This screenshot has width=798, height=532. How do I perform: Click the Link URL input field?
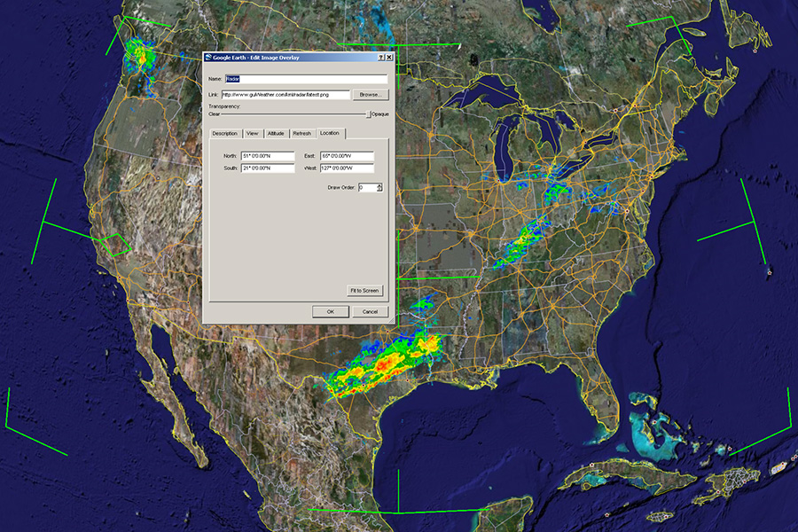(x=285, y=95)
